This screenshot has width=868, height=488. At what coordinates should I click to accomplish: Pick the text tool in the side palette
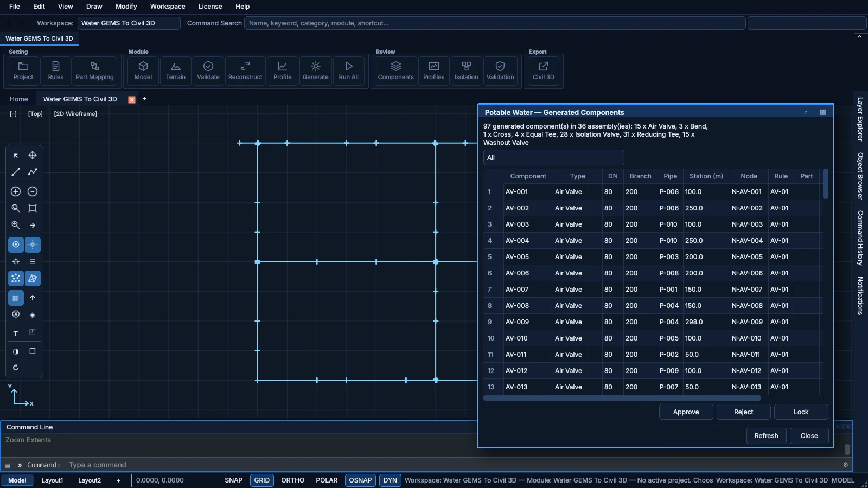pyautogui.click(x=16, y=333)
